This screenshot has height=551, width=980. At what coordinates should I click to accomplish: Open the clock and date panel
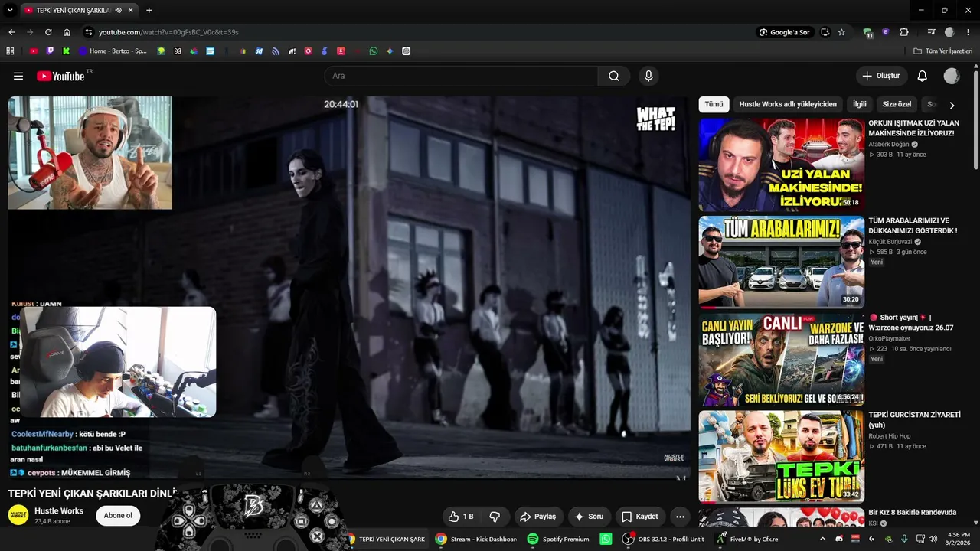click(959, 539)
